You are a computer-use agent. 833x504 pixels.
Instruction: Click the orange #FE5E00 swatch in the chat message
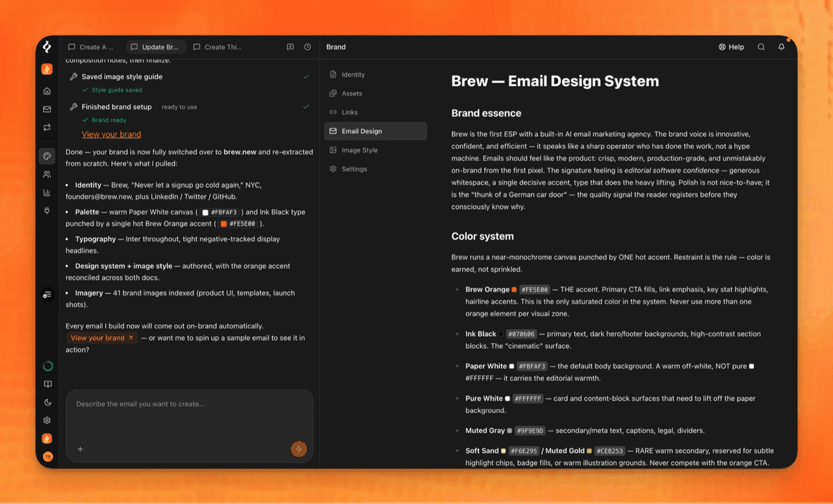point(224,224)
